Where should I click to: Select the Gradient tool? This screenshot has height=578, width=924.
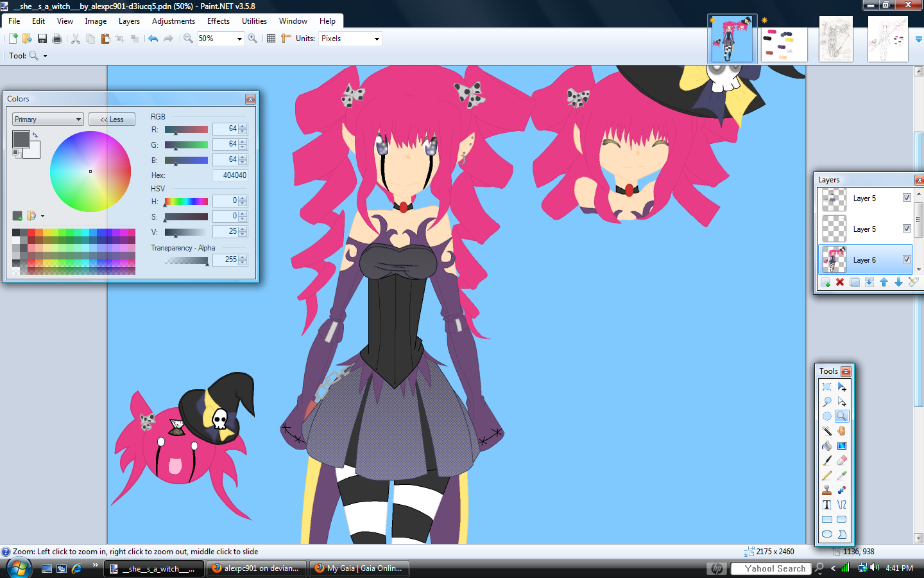coord(842,446)
